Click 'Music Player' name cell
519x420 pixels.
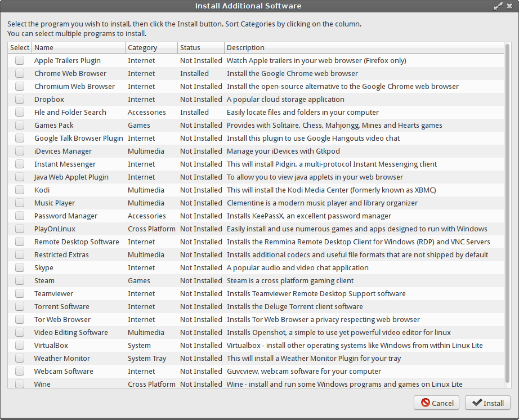click(54, 203)
